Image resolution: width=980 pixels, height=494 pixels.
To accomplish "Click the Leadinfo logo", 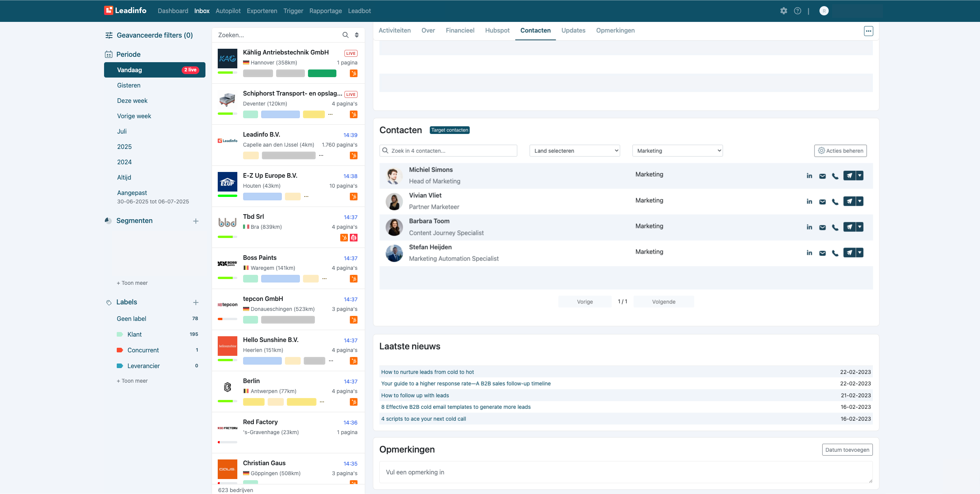I will click(125, 10).
